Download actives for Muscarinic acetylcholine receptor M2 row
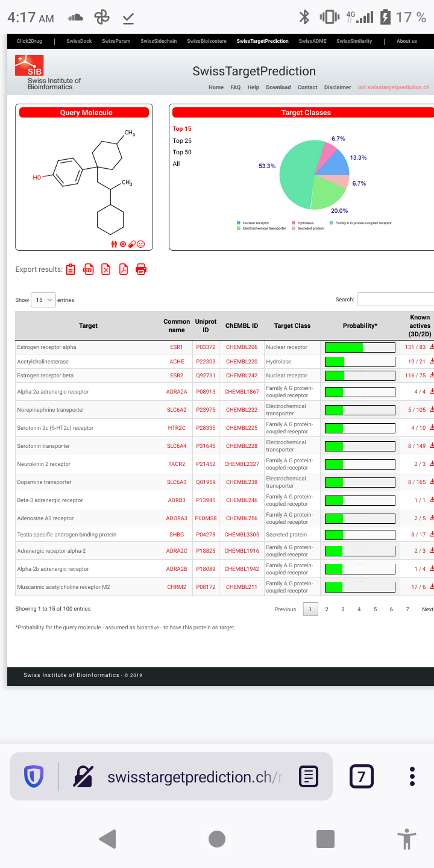 [x=432, y=587]
